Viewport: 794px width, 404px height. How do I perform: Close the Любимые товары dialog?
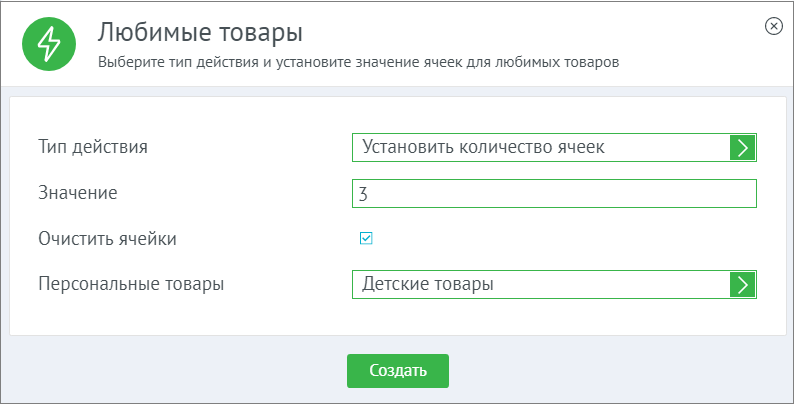tap(773, 26)
